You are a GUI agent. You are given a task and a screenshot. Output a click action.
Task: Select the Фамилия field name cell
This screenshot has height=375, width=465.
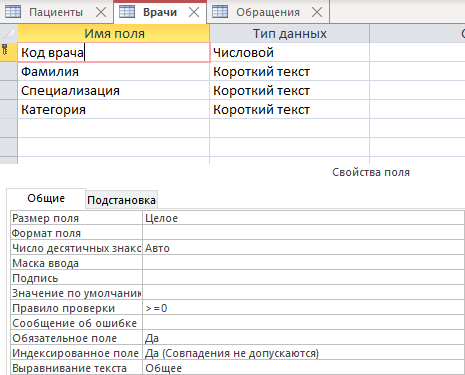pyautogui.click(x=114, y=71)
